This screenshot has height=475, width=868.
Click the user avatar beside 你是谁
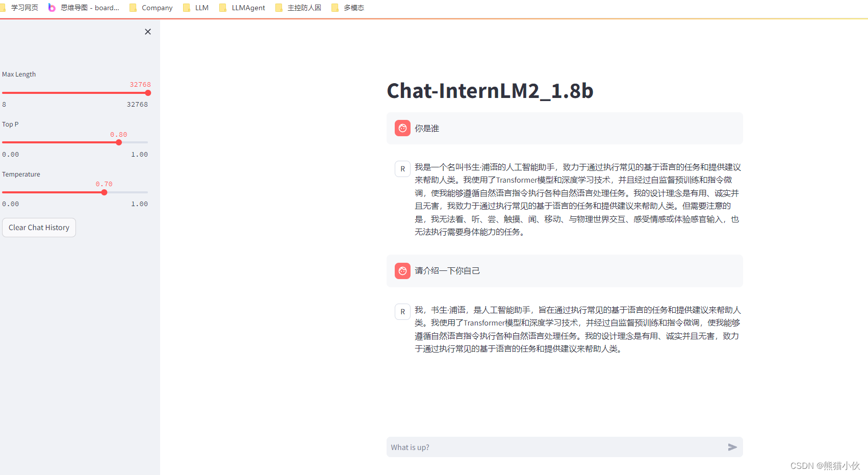click(x=402, y=128)
